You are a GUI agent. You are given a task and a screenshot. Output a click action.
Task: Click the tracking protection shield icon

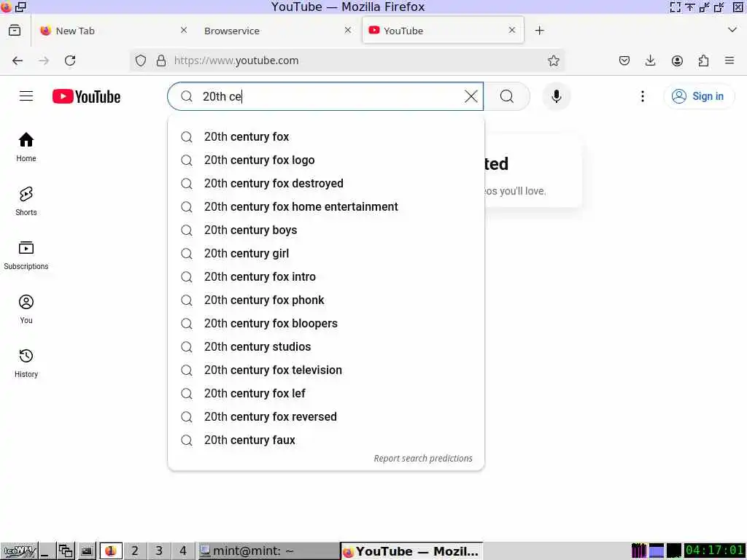[x=141, y=61]
